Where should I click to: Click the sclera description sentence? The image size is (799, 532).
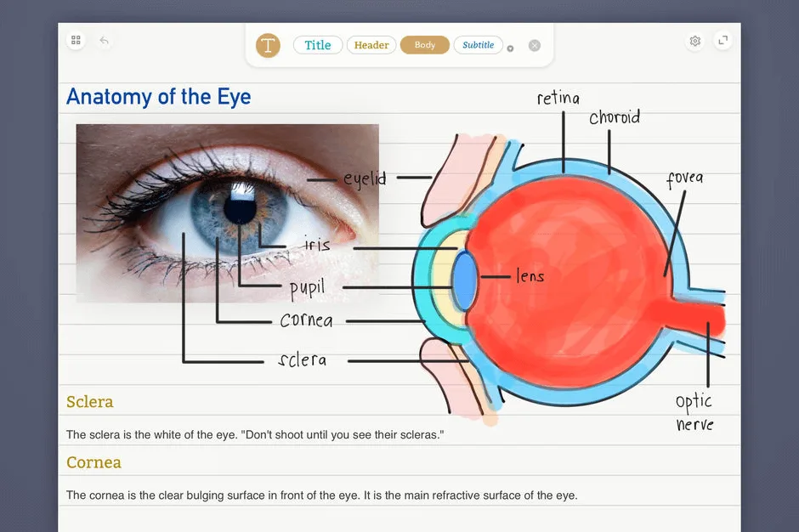(x=255, y=434)
